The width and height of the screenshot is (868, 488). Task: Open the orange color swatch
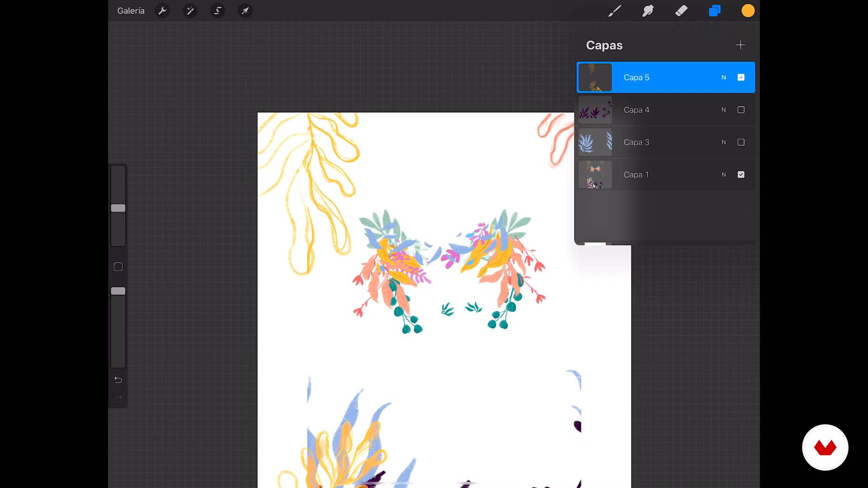pos(748,10)
